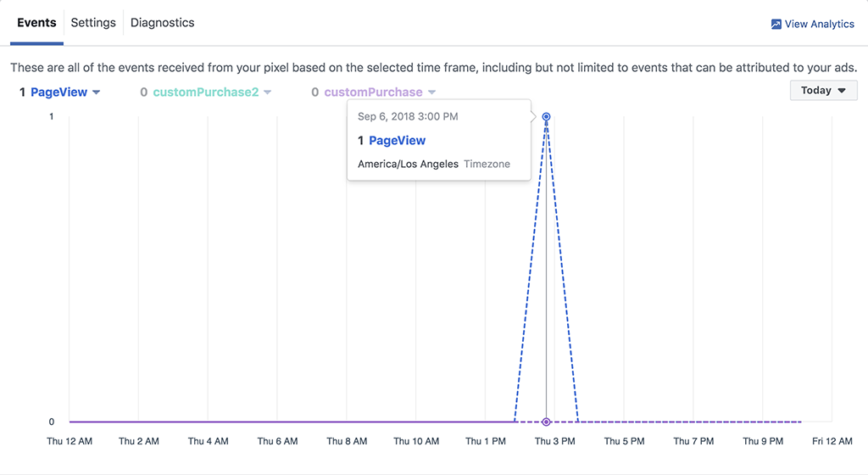Open the View Analytics link
Image resolution: width=868 pixels, height=475 pixels.
point(813,24)
